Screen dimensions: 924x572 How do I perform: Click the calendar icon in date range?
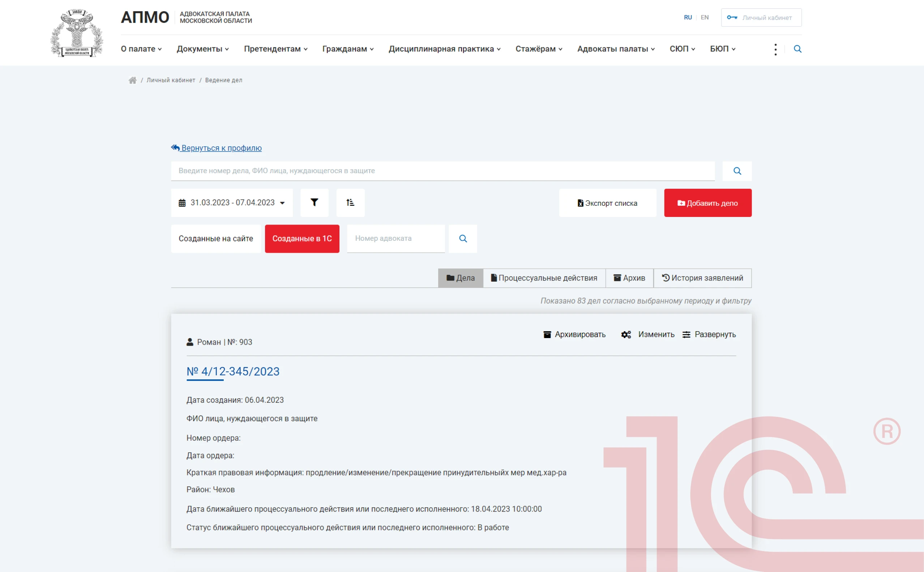tap(182, 203)
